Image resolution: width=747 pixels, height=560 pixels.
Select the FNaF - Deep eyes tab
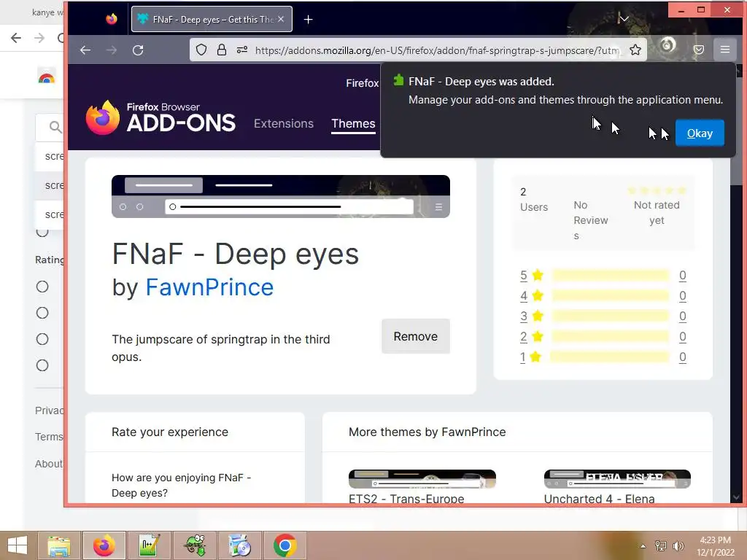coord(212,19)
